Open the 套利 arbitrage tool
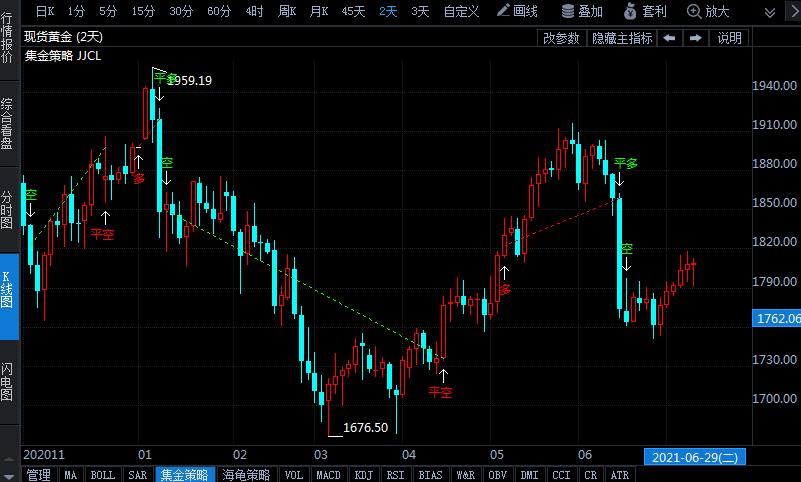The width and height of the screenshot is (801, 482). 645,11
